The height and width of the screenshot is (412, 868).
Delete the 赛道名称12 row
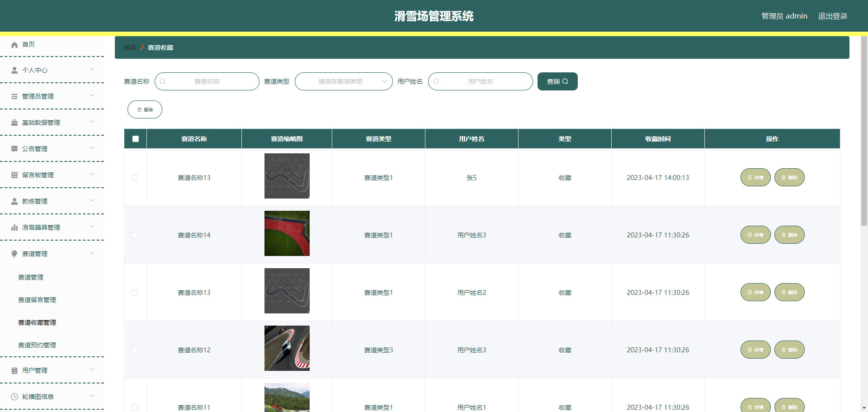coord(789,350)
